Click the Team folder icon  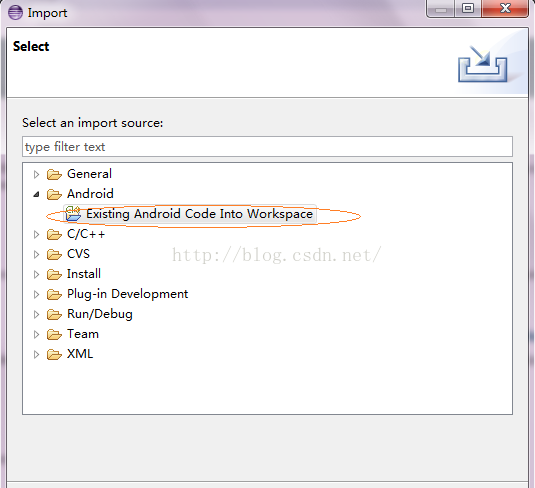54,334
